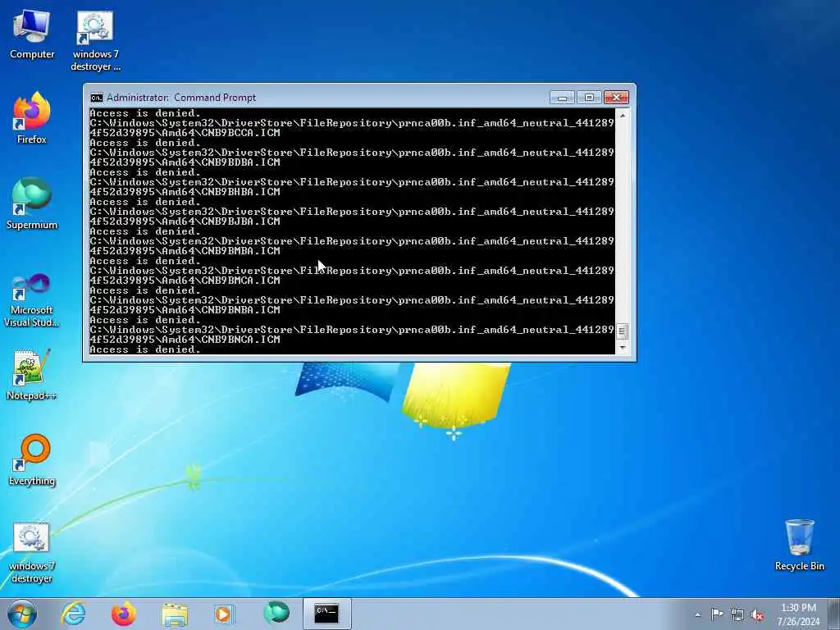Minimize the Command Prompt window
Image resolution: width=840 pixels, height=630 pixels.
[x=562, y=98]
